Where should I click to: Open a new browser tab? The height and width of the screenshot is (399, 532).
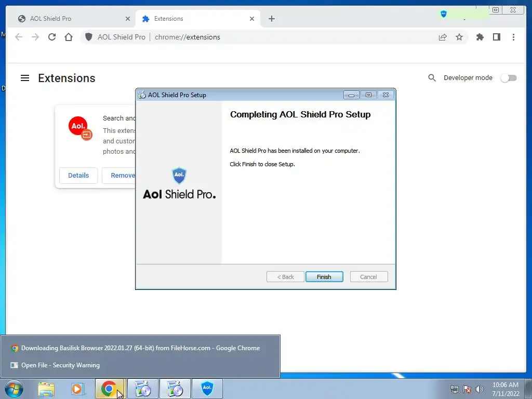click(x=271, y=19)
